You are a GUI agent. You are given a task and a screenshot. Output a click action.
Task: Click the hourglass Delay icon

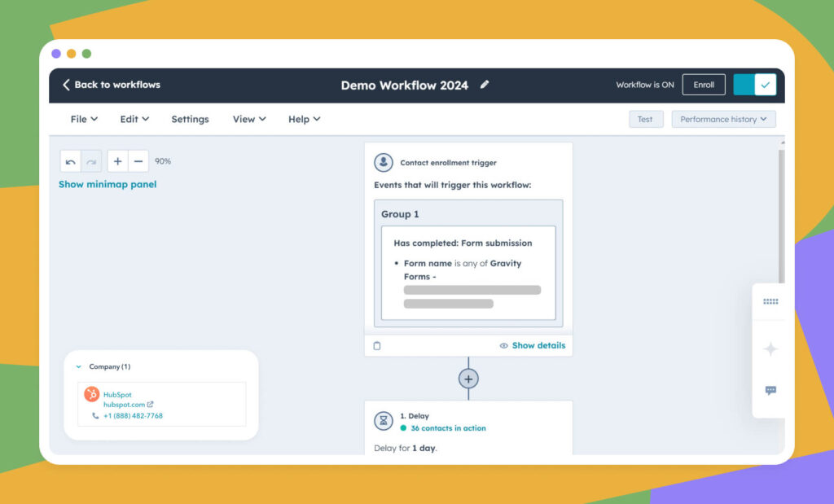(x=384, y=420)
